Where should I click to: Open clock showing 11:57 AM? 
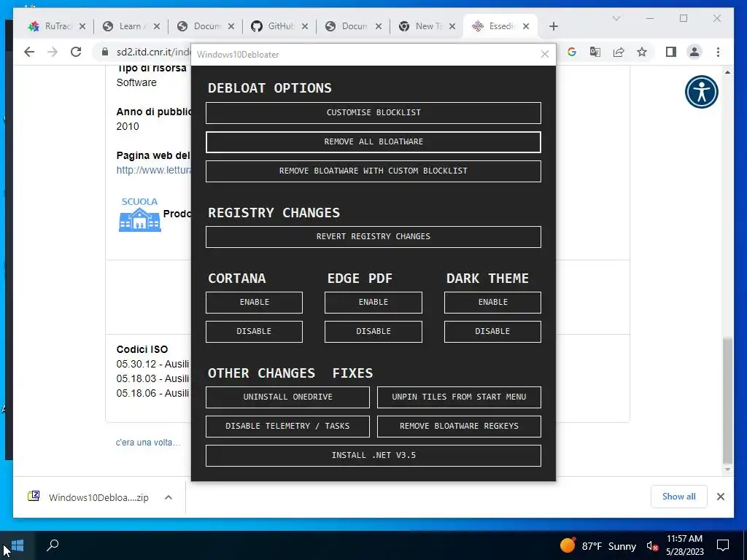[x=684, y=545]
